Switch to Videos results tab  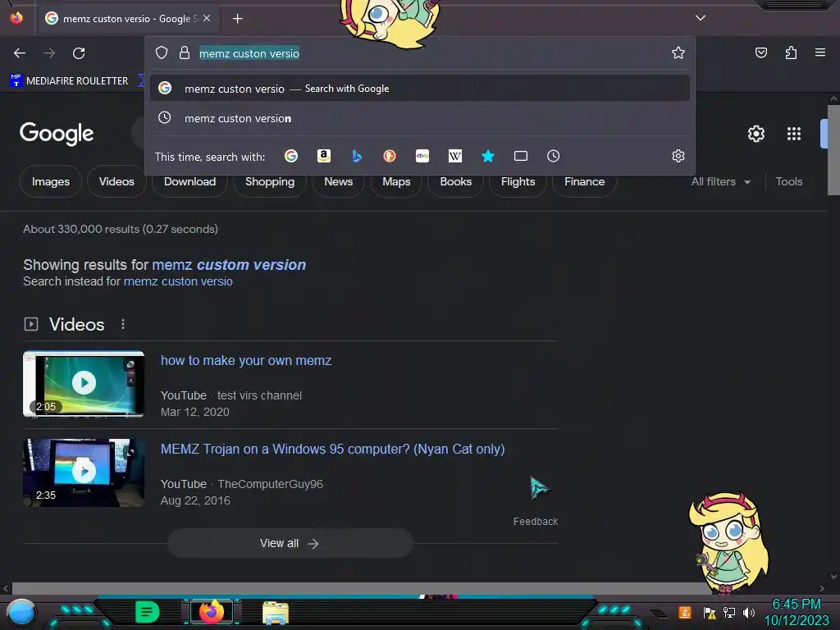click(116, 181)
